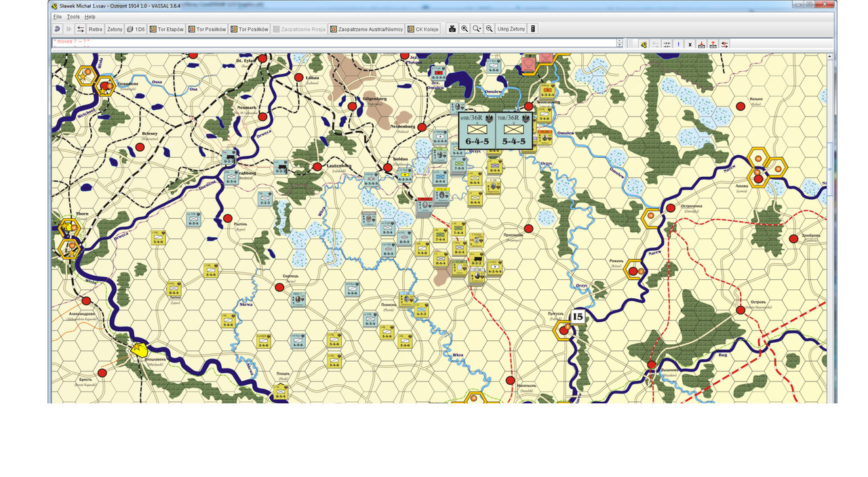Minimize the VASSAL window
868x477 pixels.
click(799, 4)
